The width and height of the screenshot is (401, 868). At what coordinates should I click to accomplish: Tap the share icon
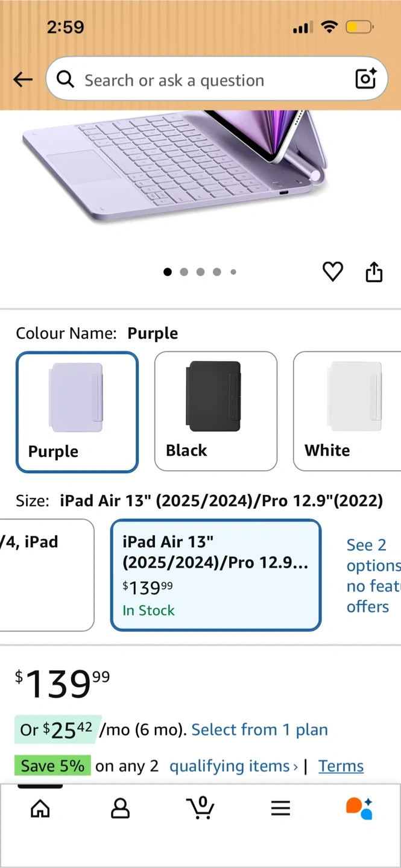point(374,272)
